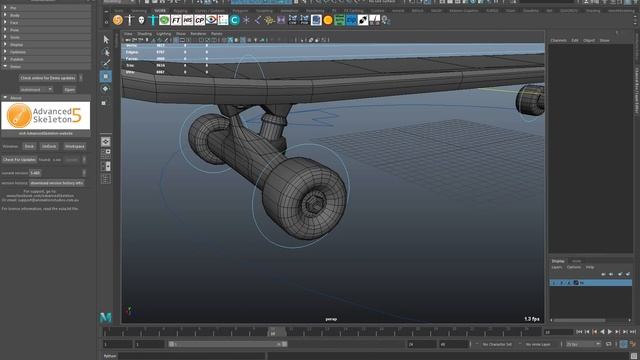Open the AdvancedSkeleton5 orange shelf icon
This screenshot has width=640, height=360.
tap(118, 20)
